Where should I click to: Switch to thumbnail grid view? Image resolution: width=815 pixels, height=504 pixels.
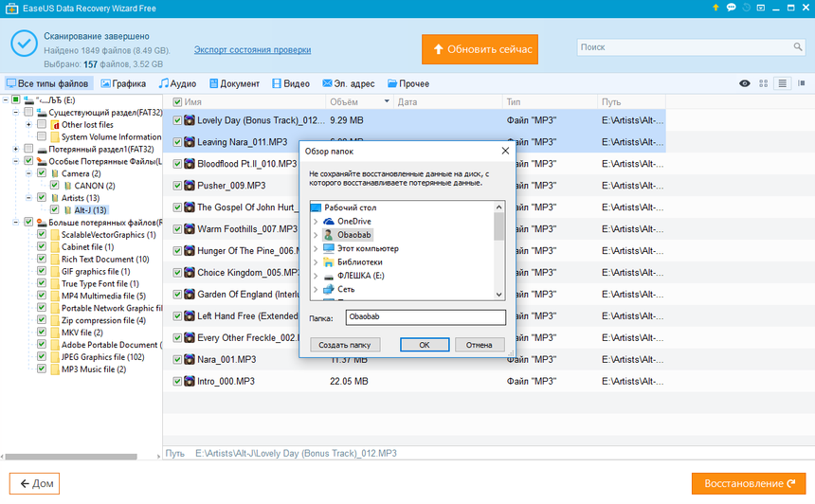(x=764, y=83)
